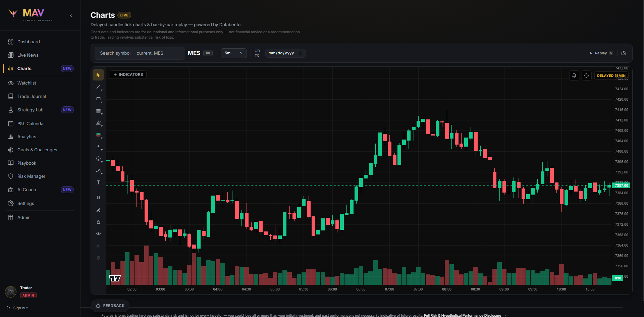644x317 pixels.
Task: Expand trend line tool options arrow
Action: click(x=102, y=90)
